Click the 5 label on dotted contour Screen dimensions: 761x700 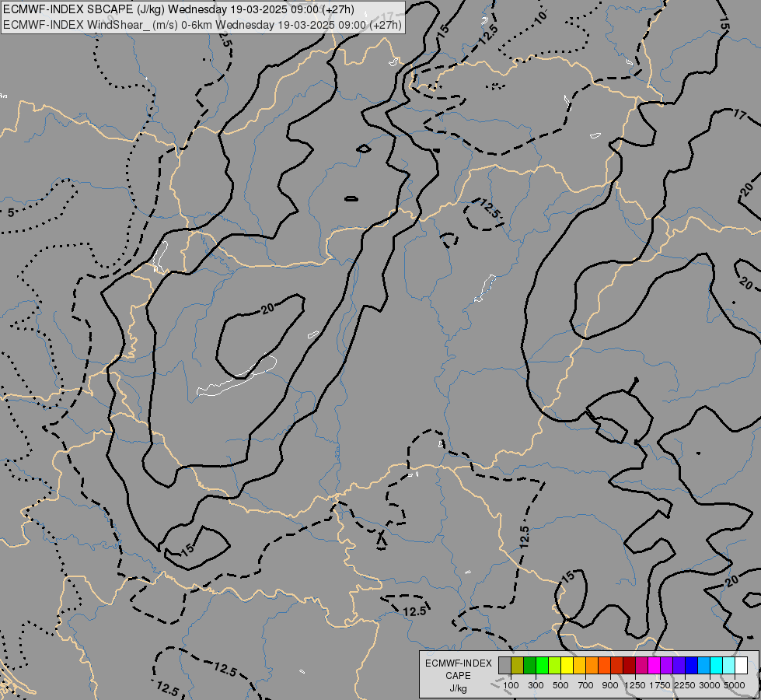pos(11,212)
